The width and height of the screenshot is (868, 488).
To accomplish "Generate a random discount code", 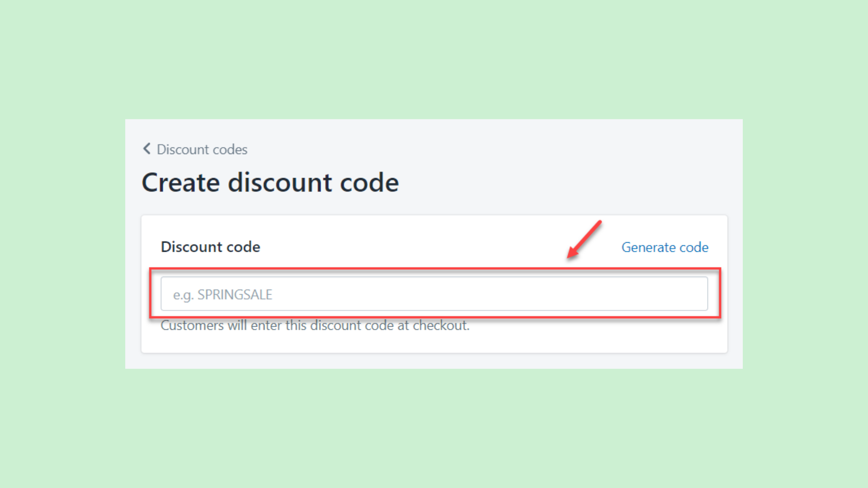I will tap(665, 247).
